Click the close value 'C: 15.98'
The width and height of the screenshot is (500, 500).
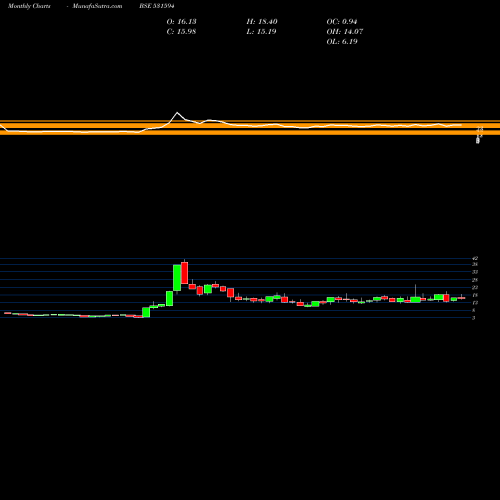[181, 32]
